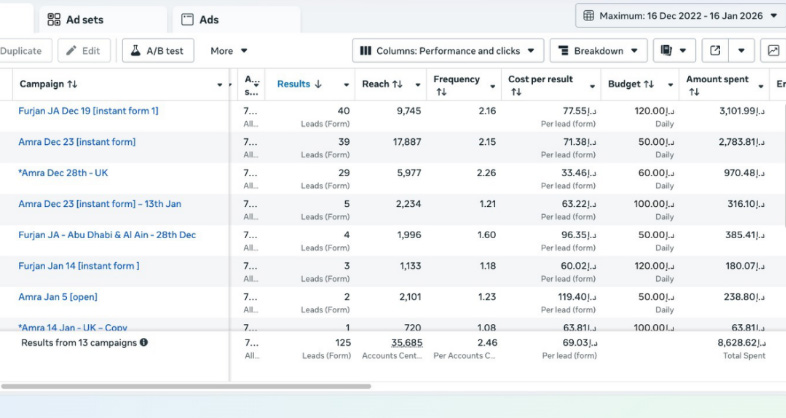
Task: Open the Results column options arrow
Action: point(346,85)
